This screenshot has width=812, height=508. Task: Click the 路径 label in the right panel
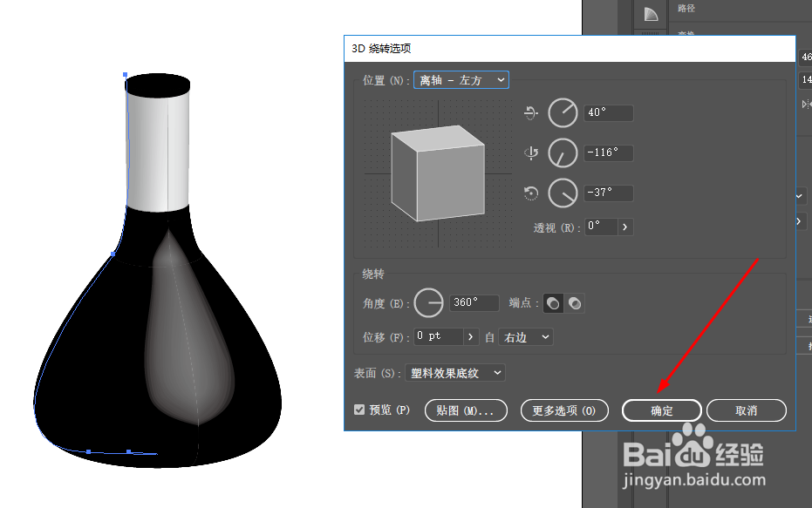click(686, 8)
